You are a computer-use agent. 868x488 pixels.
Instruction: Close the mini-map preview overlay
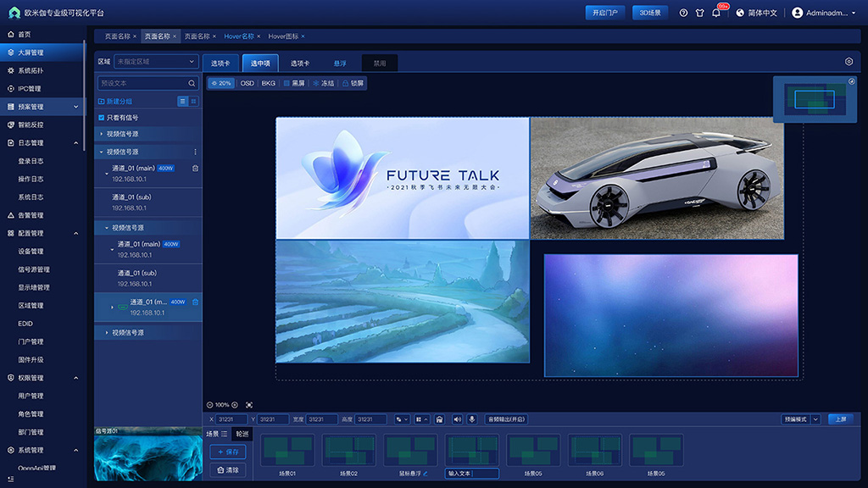[852, 81]
